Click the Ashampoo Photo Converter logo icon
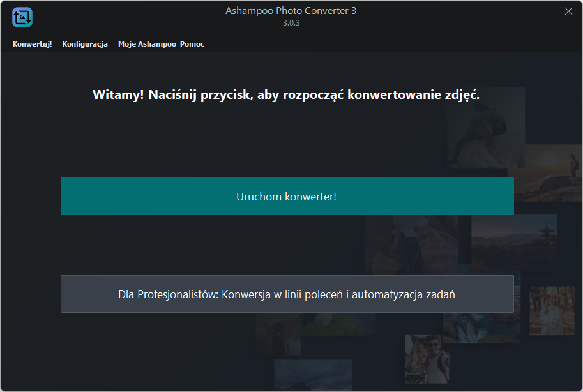Image resolution: width=583 pixels, height=392 pixels. [22, 17]
